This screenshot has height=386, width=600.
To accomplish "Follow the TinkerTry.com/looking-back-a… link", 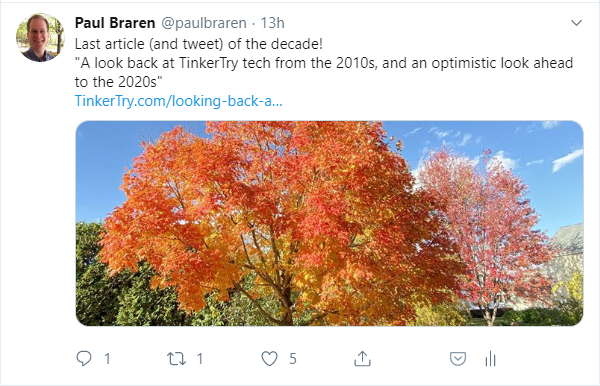I will click(179, 101).
